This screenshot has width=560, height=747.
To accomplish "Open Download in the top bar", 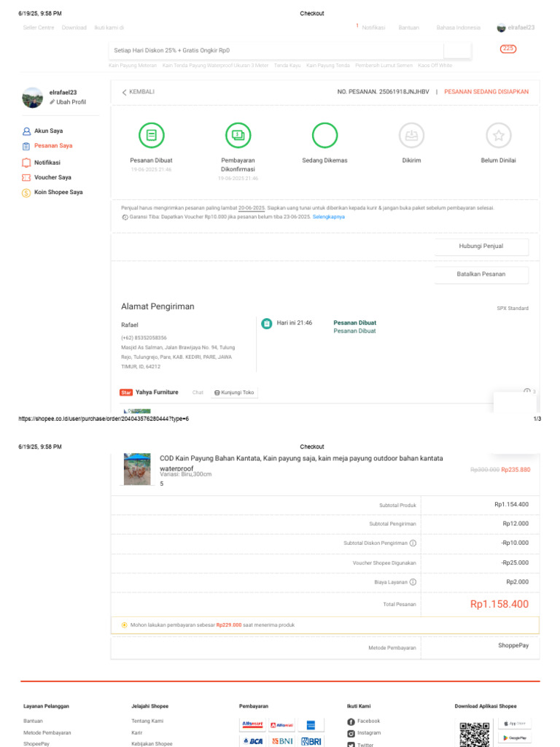I will click(x=74, y=28).
